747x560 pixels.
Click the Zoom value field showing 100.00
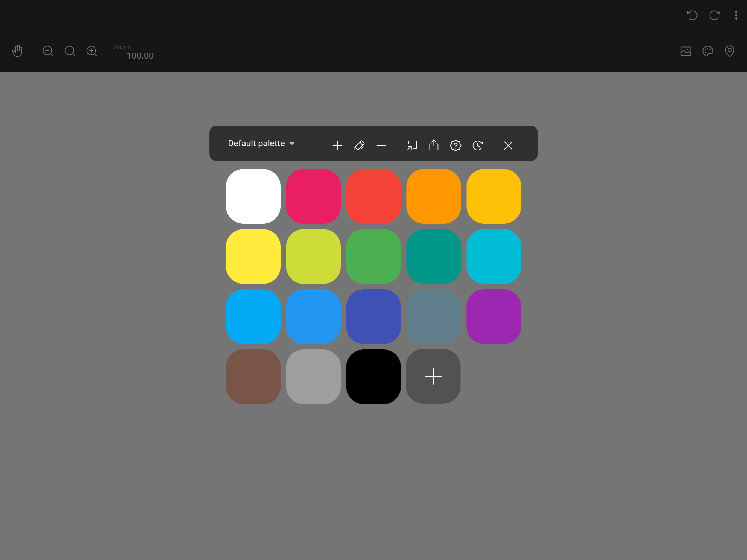coord(141,56)
